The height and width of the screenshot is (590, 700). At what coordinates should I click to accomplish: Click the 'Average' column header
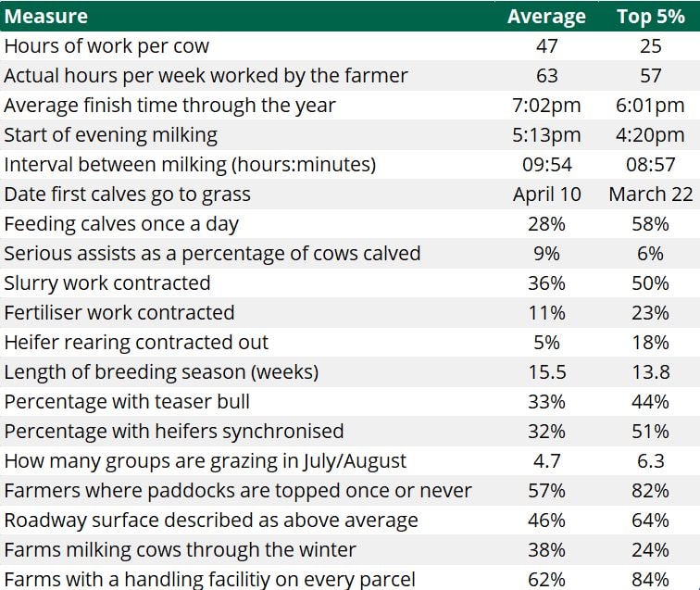coord(546,16)
